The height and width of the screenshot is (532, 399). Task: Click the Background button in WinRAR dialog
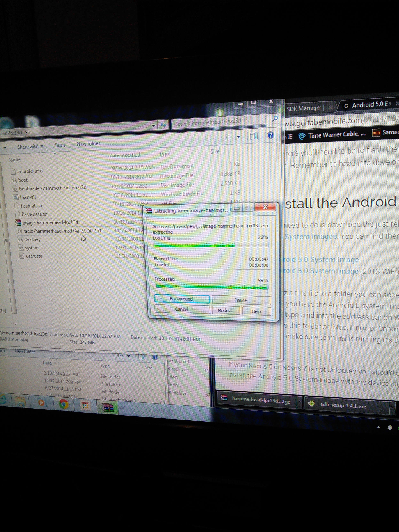(182, 299)
